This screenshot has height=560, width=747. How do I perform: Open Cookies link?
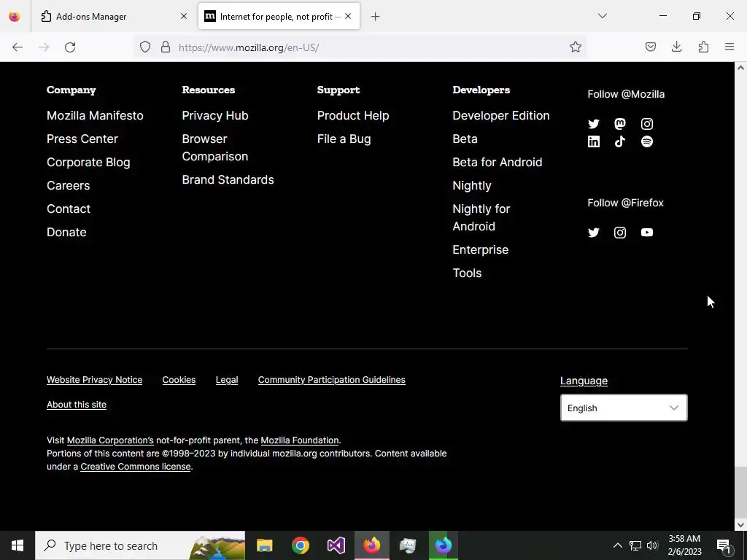click(179, 380)
